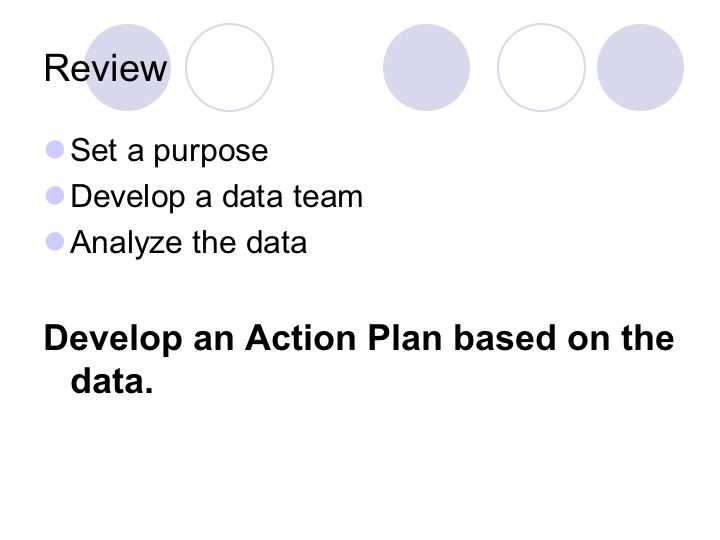720x540 pixels.
Task: Click the rightmost filled lavender circle
Action: [641, 68]
